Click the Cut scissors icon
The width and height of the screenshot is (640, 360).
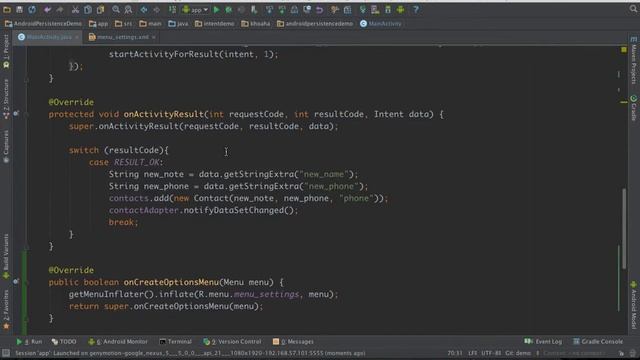[76, 9]
